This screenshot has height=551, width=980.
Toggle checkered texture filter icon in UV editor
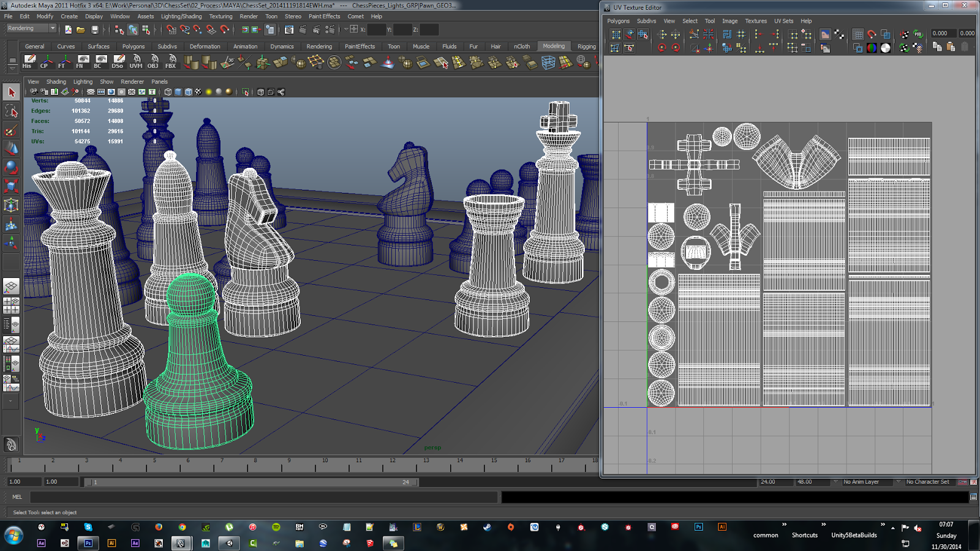coord(839,34)
